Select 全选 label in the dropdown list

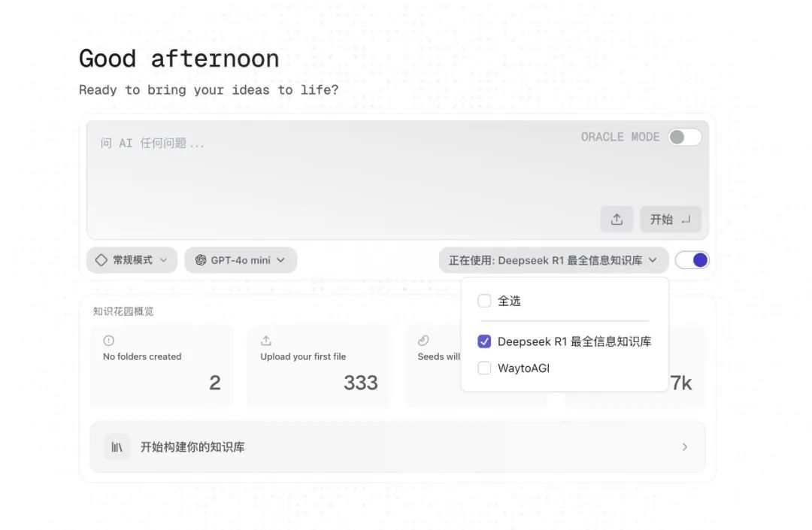509,301
